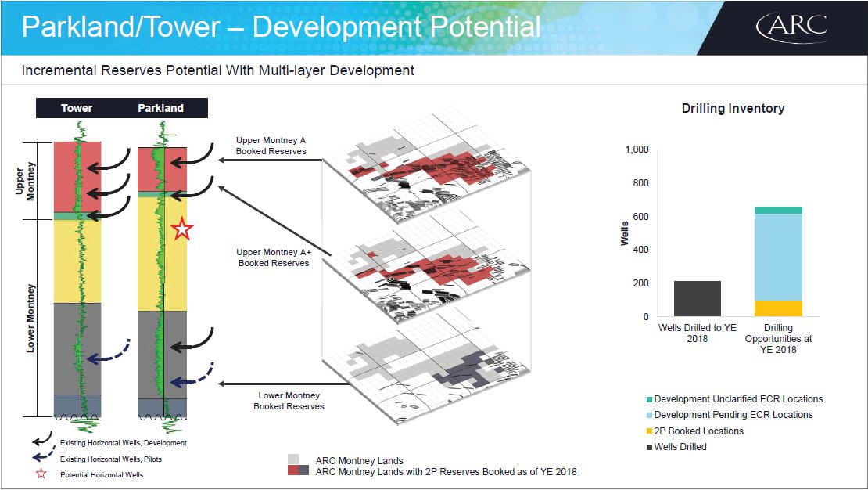The height and width of the screenshot is (490, 868).
Task: Click the red 2P Reserves Booked swatch
Action: (292, 470)
